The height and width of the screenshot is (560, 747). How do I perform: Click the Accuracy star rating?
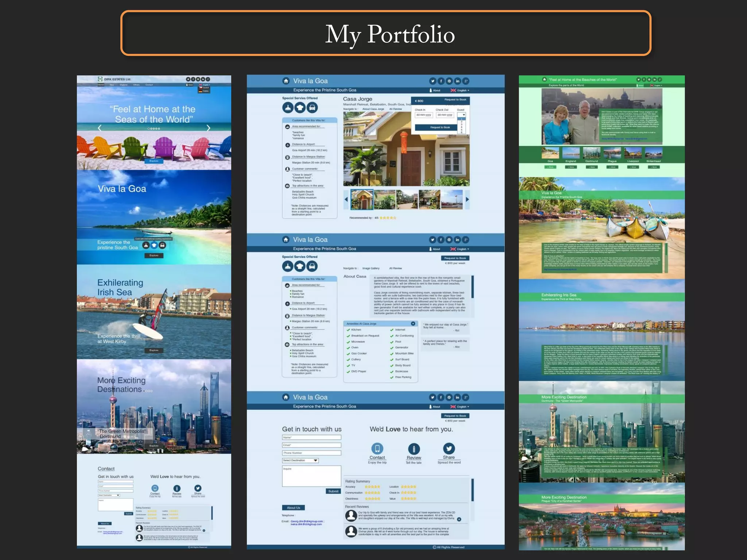(x=372, y=487)
